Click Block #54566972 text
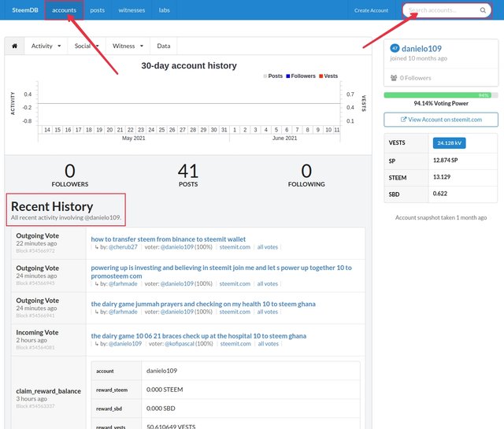The height and width of the screenshot is (429, 504). (x=35, y=250)
